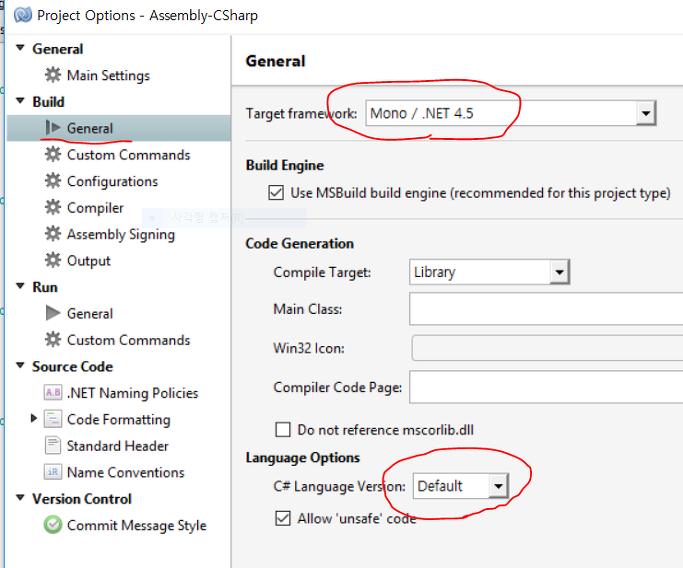
Task: Select Custom Commands under Build
Action: (128, 155)
